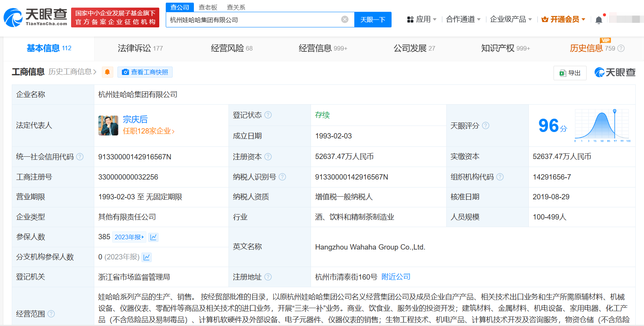Click the help icon next to 统一社会信用代码

pos(80,157)
